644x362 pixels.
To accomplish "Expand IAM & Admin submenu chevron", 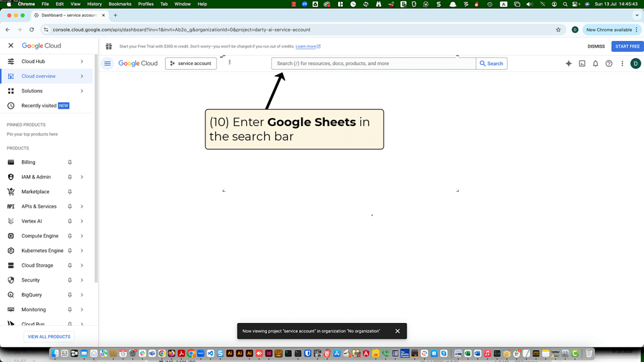I will pyautogui.click(x=82, y=177).
